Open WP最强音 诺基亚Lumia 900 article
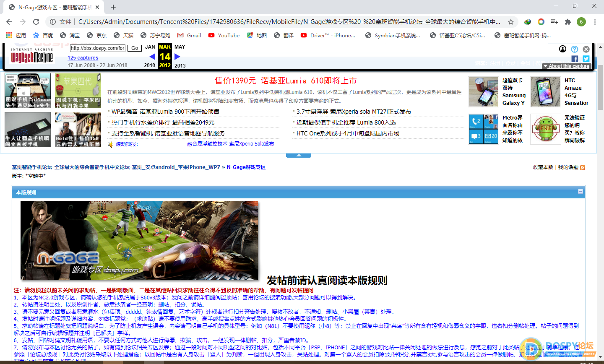604x364 pixels. pyautogui.click(x=165, y=112)
